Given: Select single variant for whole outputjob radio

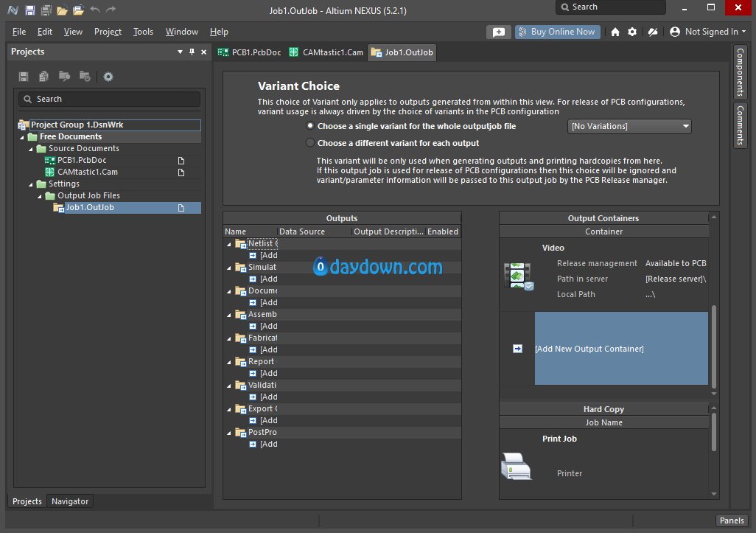Looking at the screenshot, I should (310, 126).
